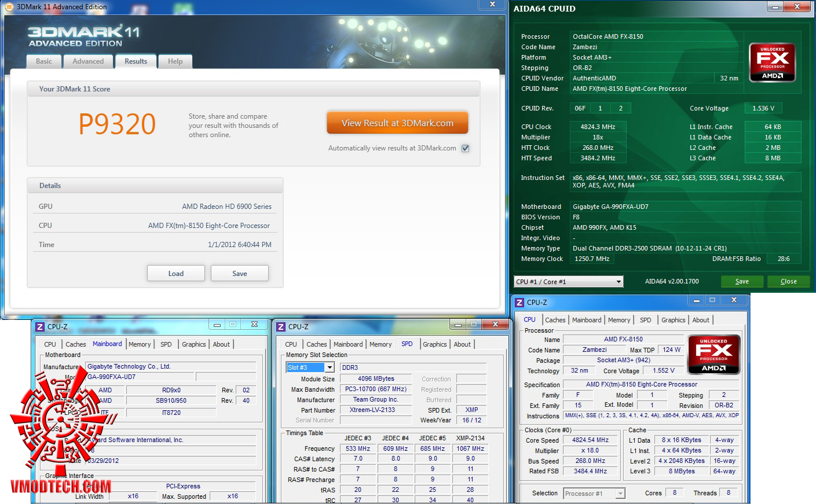Click the time value 1/1/2012 6:40:44 PM
This screenshot has height=504, width=816.
tap(240, 245)
